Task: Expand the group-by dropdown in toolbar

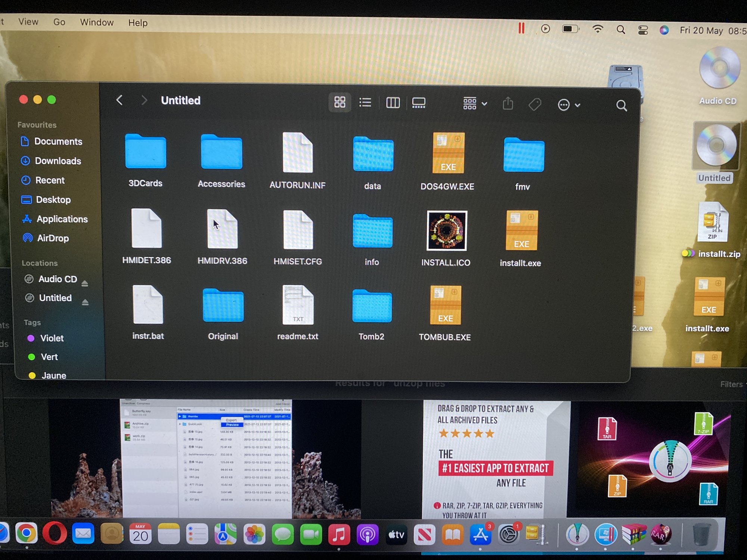Action: (474, 103)
